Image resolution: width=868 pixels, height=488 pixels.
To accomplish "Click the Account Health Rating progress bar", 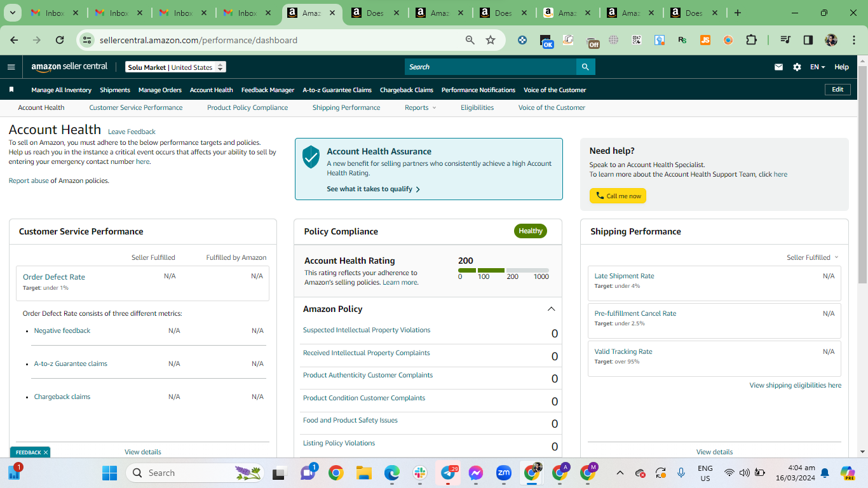I will 503,270.
